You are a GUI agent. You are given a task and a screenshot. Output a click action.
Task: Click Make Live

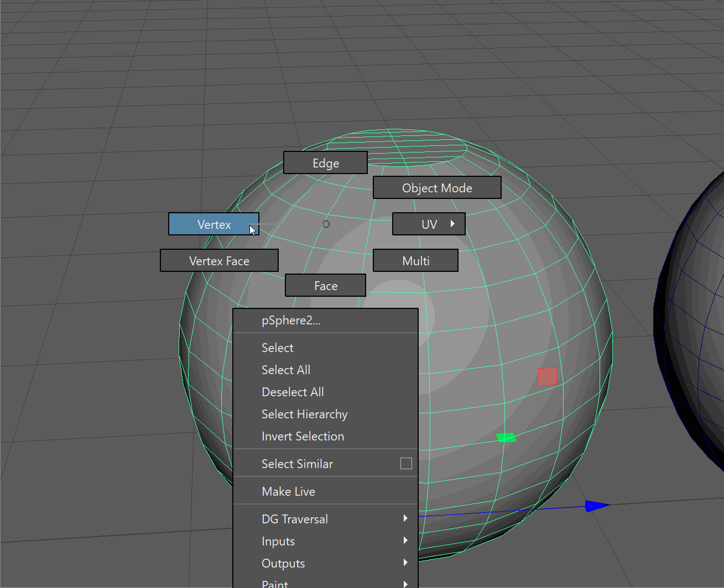pyautogui.click(x=288, y=491)
